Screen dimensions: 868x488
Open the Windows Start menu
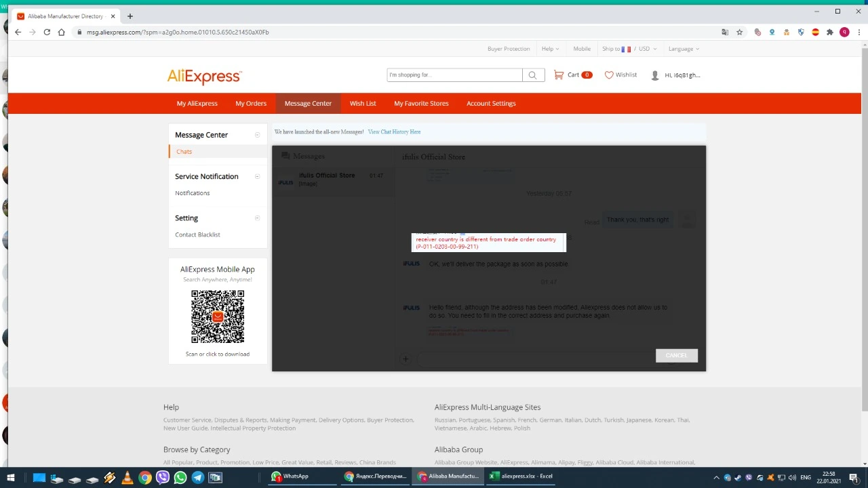[10, 477]
